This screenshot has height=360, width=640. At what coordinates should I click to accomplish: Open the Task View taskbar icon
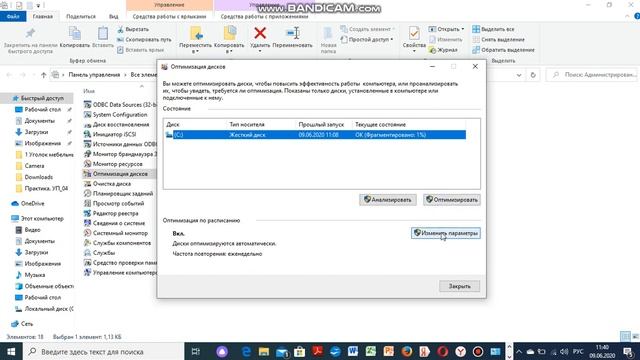196,351
